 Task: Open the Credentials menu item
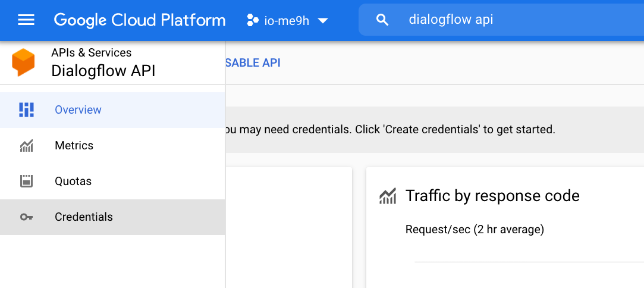pos(83,217)
